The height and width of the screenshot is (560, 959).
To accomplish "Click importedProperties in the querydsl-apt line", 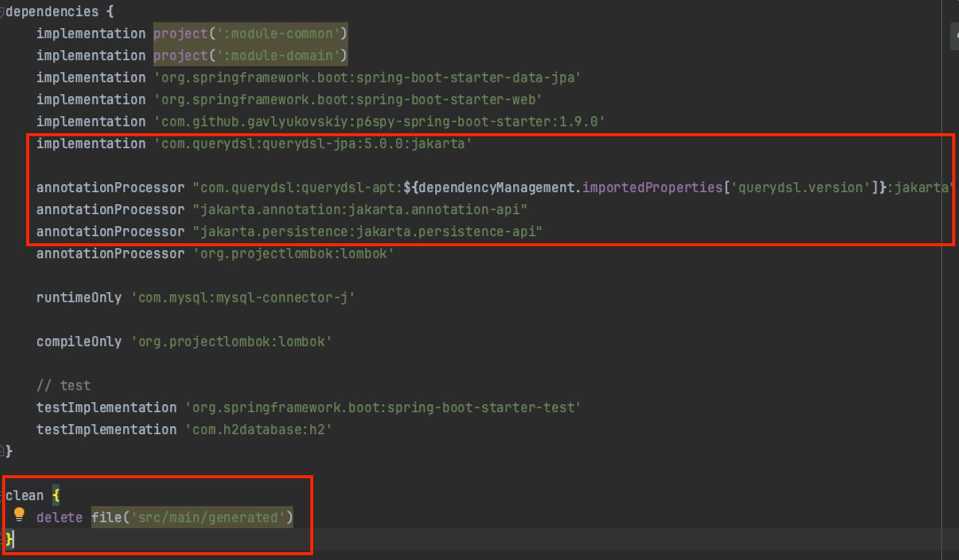I will (x=652, y=187).
